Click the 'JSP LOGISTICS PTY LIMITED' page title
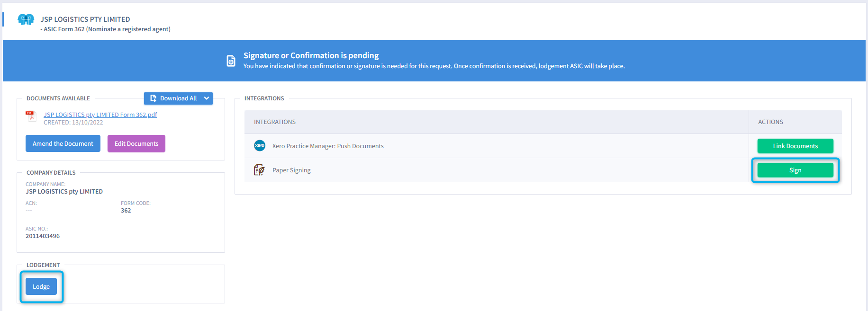The height and width of the screenshot is (311, 868). [x=85, y=19]
